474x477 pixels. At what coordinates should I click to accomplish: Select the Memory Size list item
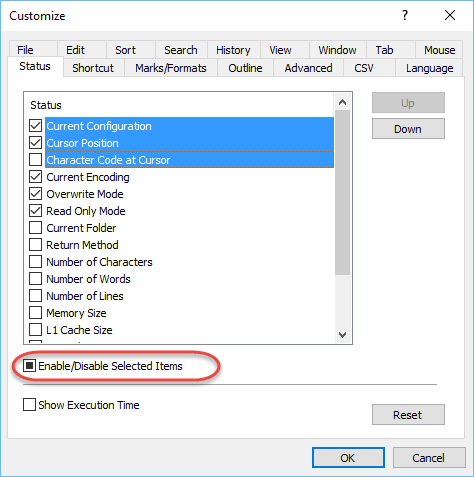pyautogui.click(x=76, y=313)
